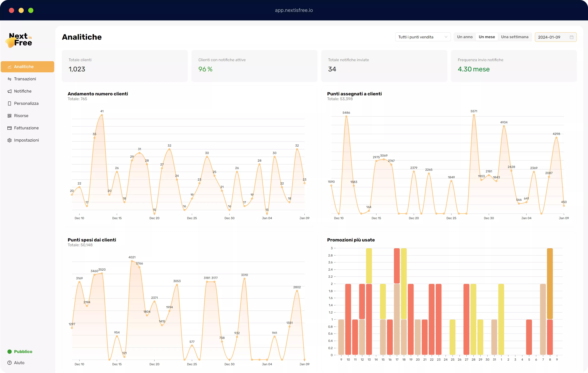Open the Transazioni menu item

tap(27, 79)
